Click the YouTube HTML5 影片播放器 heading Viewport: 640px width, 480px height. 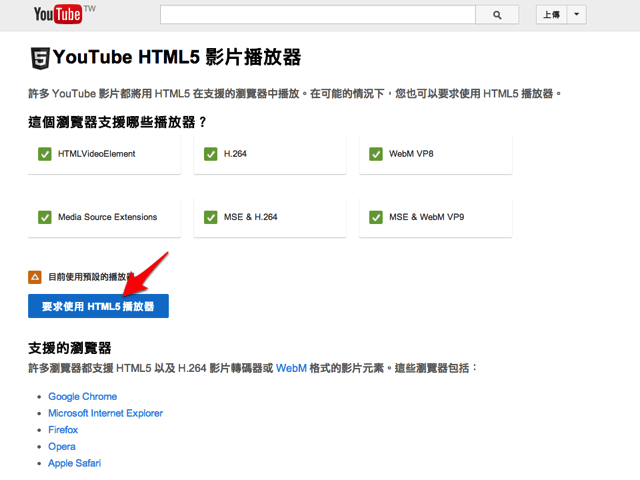[x=177, y=57]
